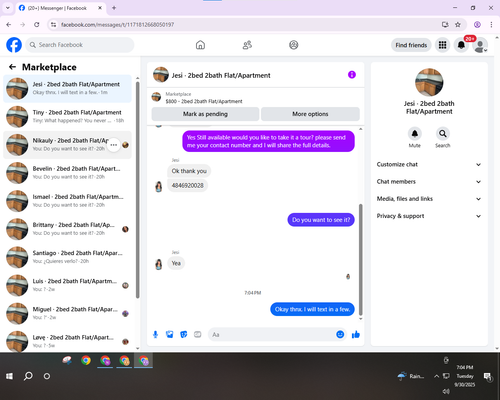Open Windows Start menu
This screenshot has height=400, width=500.
(9, 376)
